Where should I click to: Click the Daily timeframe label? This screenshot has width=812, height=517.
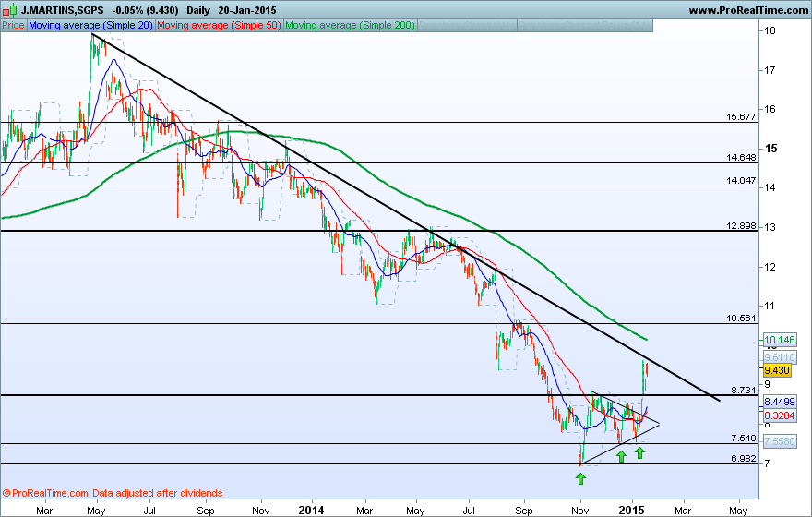pos(198,10)
